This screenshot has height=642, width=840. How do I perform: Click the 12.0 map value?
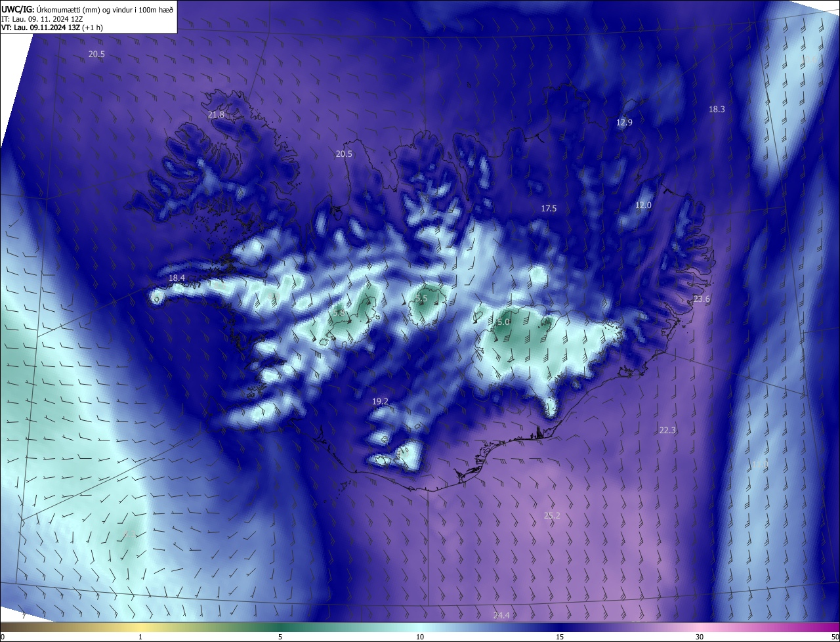[643, 205]
